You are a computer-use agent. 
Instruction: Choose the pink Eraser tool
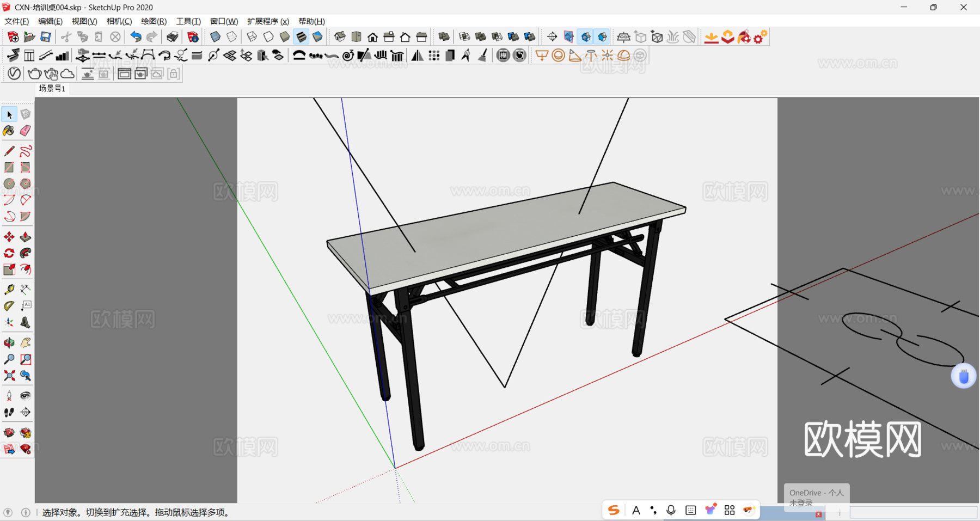click(x=26, y=131)
